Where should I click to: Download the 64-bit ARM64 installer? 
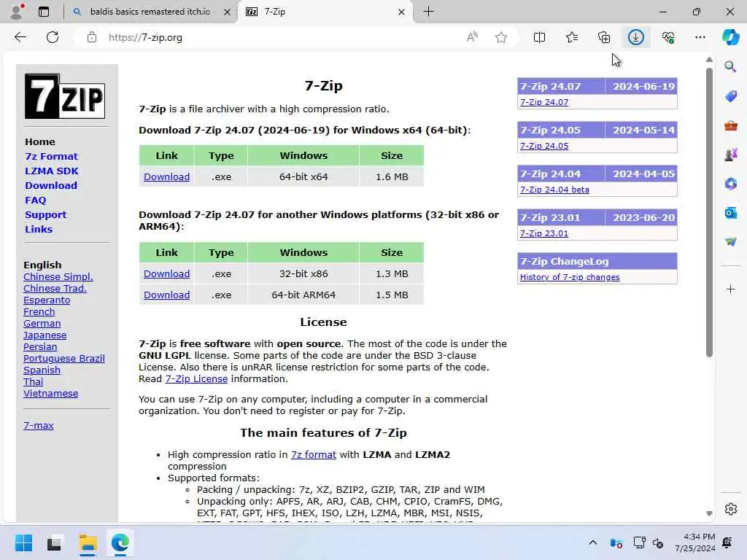167,295
